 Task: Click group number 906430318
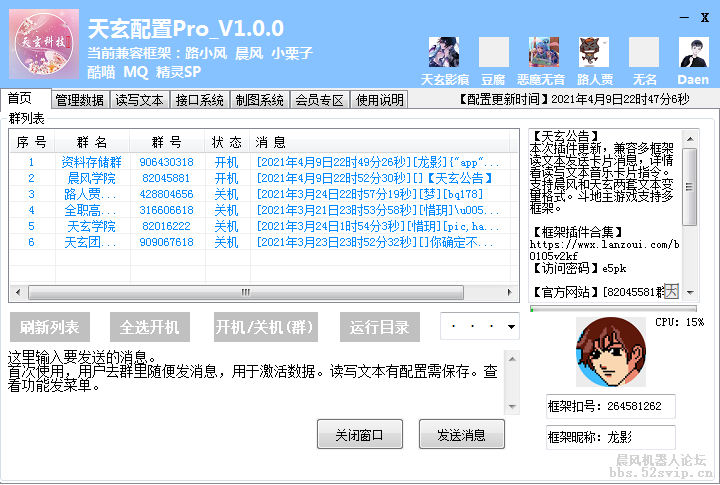point(167,162)
